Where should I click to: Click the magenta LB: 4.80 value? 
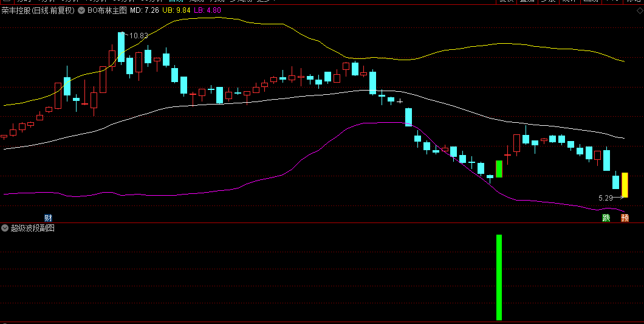(x=208, y=11)
